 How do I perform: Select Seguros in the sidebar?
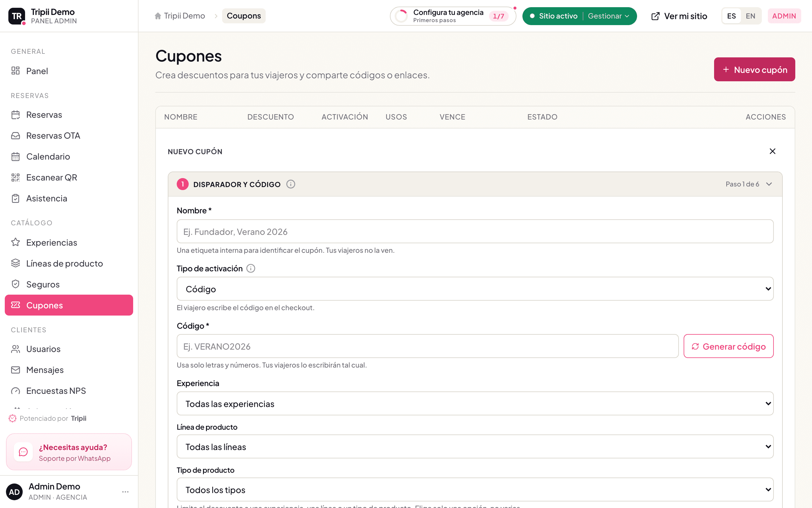tap(69, 284)
